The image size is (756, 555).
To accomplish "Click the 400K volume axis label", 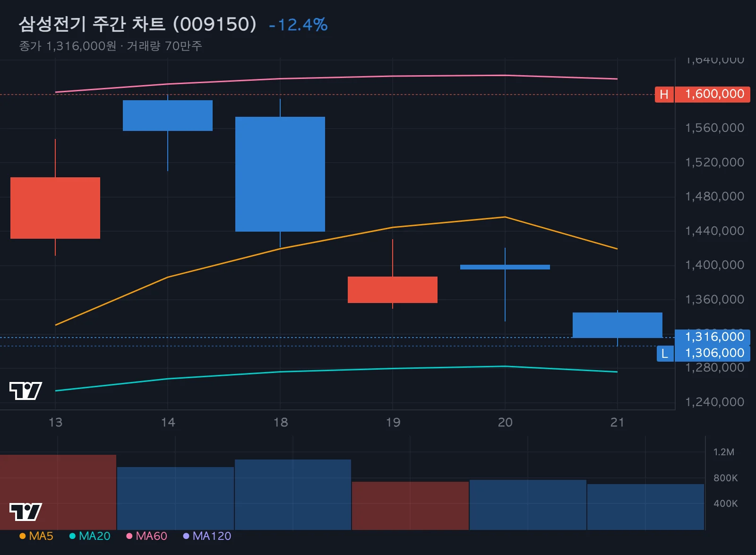I will [725, 503].
